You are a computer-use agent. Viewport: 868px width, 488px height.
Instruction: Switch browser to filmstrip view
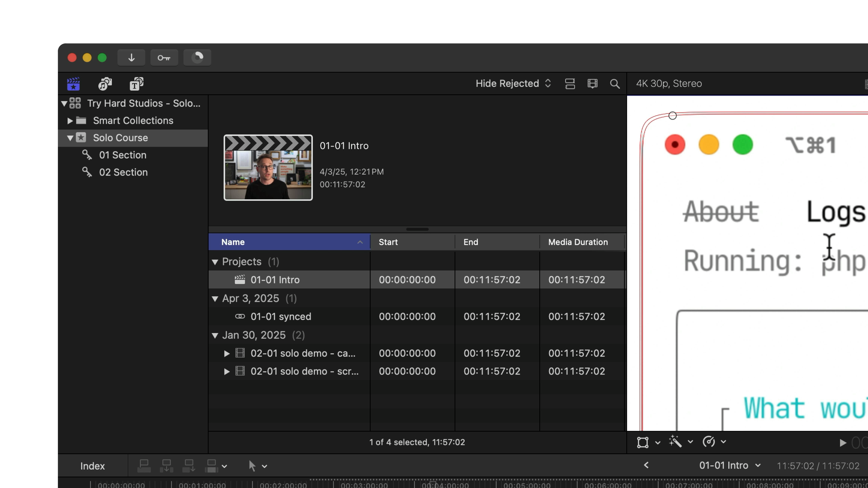[592, 84]
